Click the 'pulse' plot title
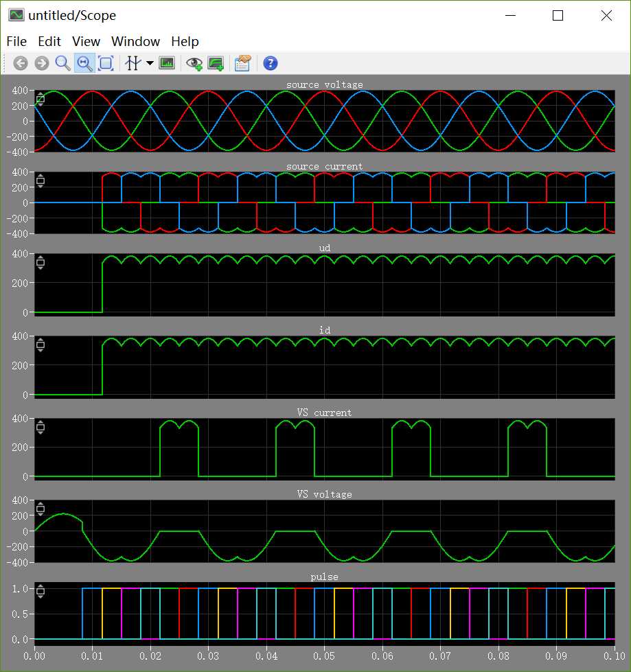The image size is (631, 672). [x=325, y=577]
